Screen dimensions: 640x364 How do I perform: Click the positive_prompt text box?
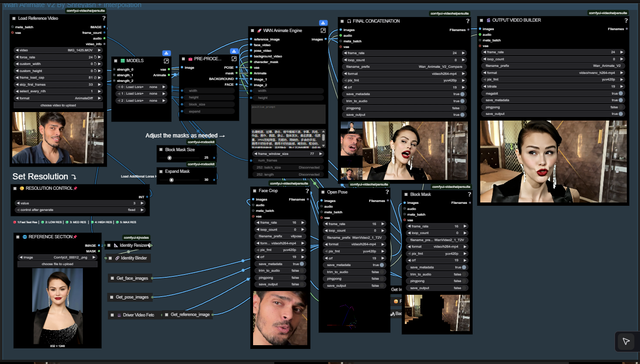288,114
